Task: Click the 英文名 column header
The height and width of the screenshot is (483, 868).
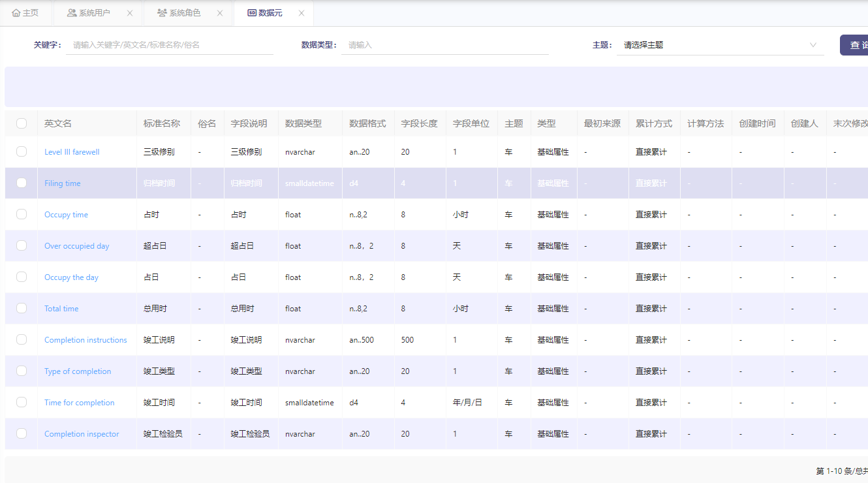Action: pos(87,123)
